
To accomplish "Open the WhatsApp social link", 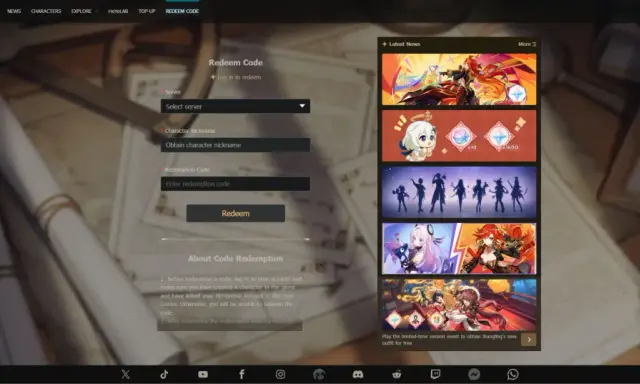I will (513, 374).
